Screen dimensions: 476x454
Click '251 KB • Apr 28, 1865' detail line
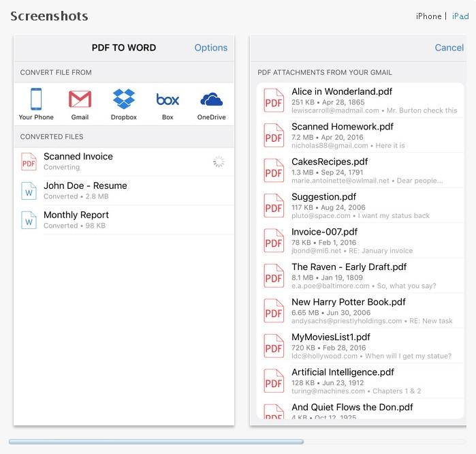click(328, 102)
